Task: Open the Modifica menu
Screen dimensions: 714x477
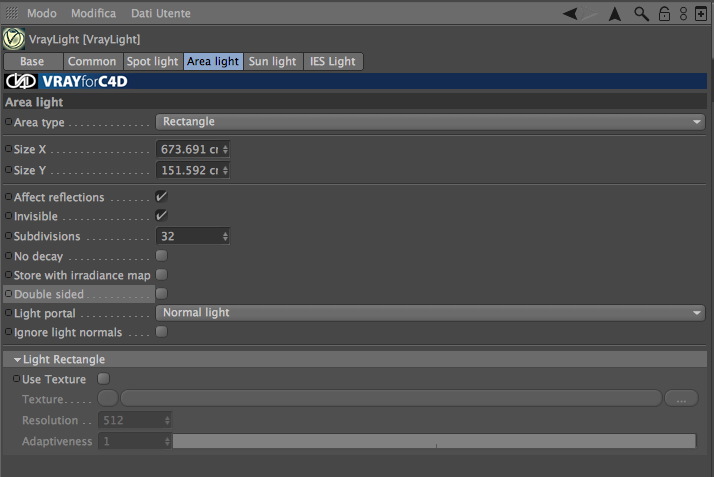Action: [93, 13]
